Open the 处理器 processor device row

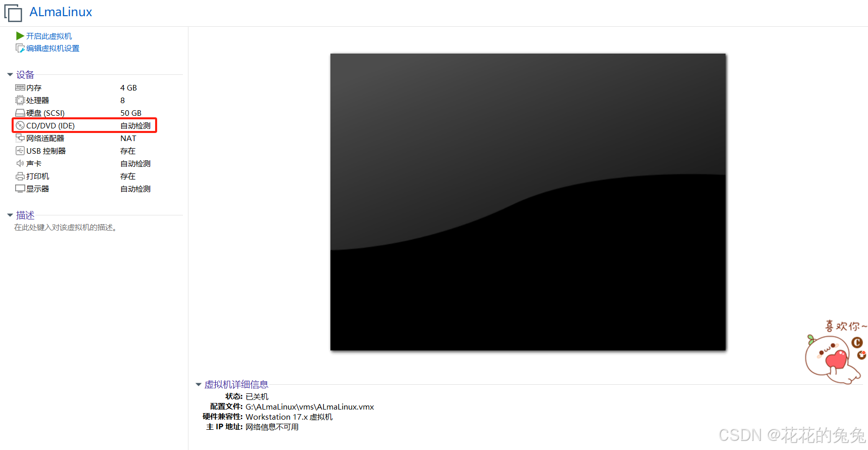84,100
